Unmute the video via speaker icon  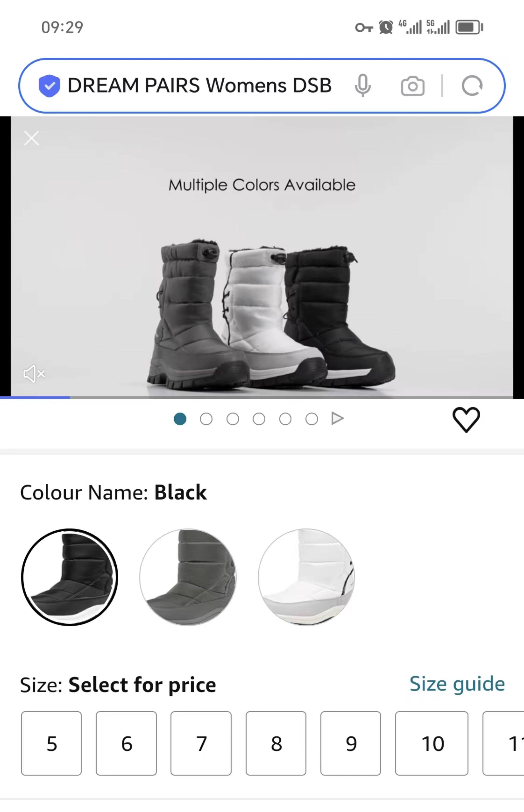[34, 374]
